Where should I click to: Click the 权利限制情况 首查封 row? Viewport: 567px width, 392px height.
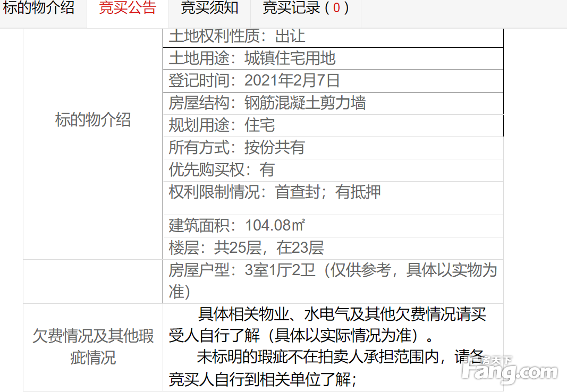[275, 192]
